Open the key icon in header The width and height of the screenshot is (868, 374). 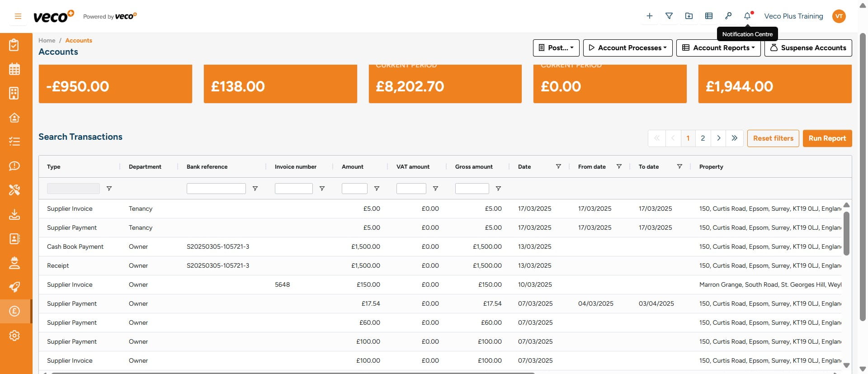pos(728,16)
